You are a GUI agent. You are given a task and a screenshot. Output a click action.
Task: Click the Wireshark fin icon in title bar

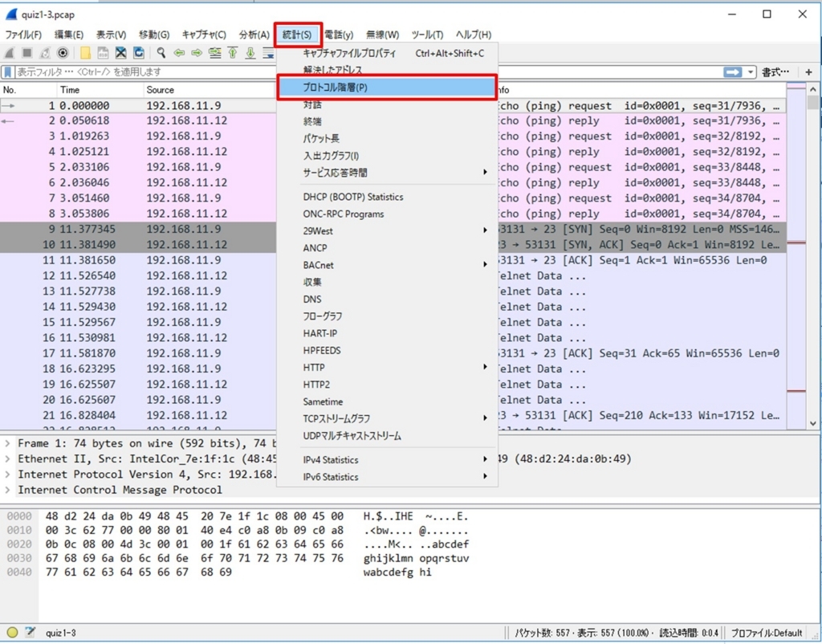[11, 14]
